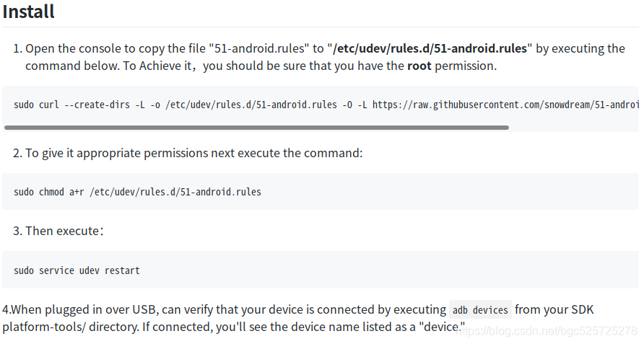Click the sudo curl command code block

[217, 105]
